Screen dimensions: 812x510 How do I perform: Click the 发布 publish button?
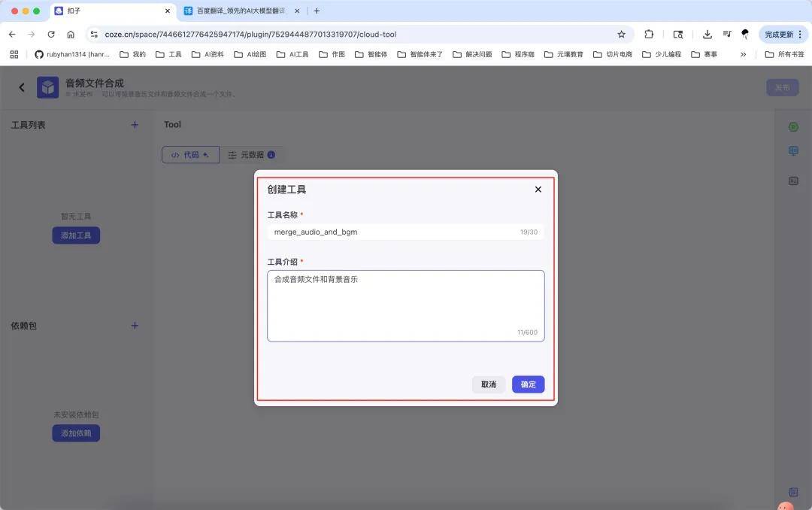(782, 87)
